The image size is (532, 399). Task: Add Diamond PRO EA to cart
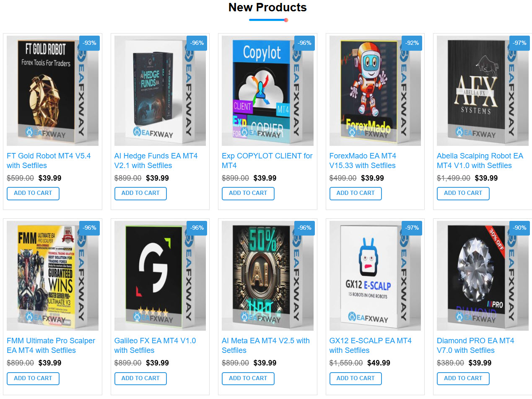[463, 378]
